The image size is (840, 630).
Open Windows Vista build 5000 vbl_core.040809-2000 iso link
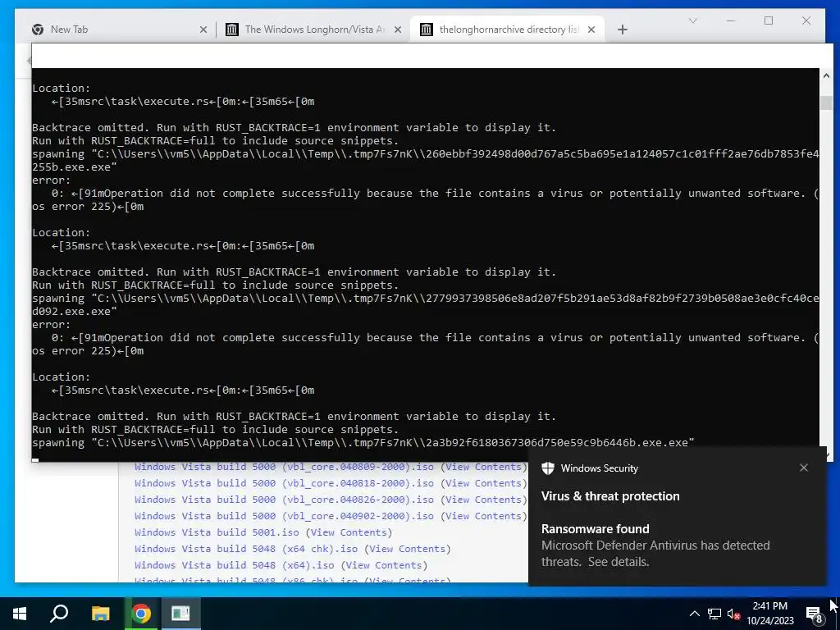click(x=285, y=467)
